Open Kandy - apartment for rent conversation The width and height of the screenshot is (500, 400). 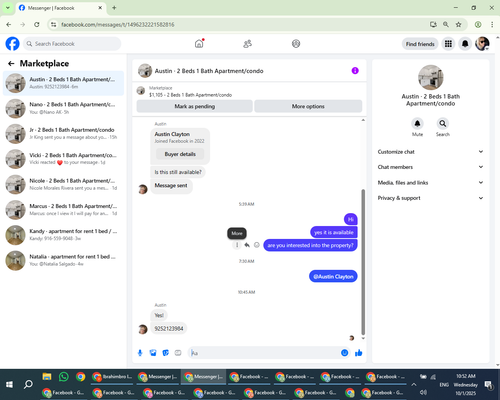[x=63, y=235]
